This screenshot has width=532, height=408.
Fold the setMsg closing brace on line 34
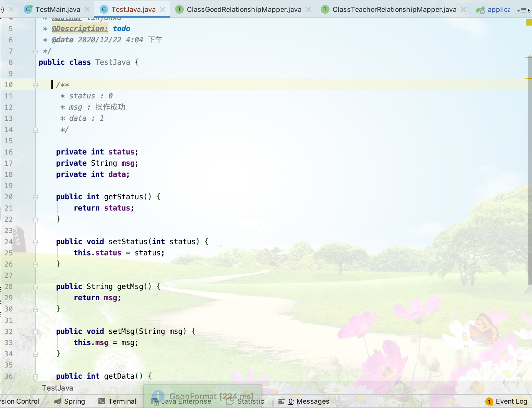[x=36, y=354]
